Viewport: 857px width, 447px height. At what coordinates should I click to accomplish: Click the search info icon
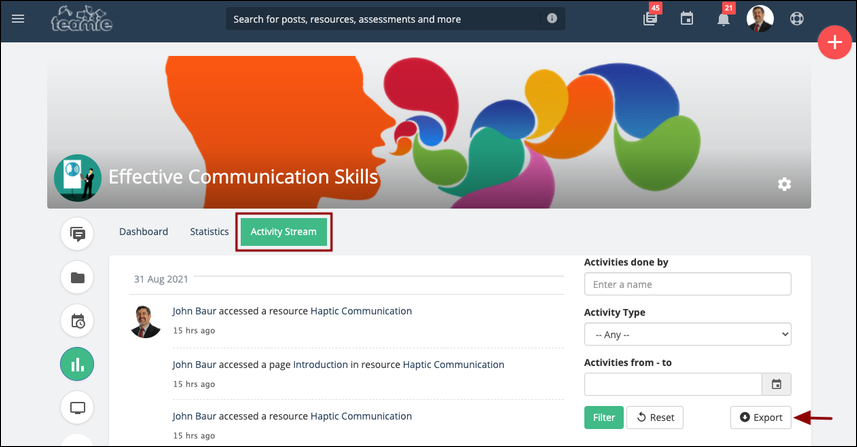[x=552, y=19]
